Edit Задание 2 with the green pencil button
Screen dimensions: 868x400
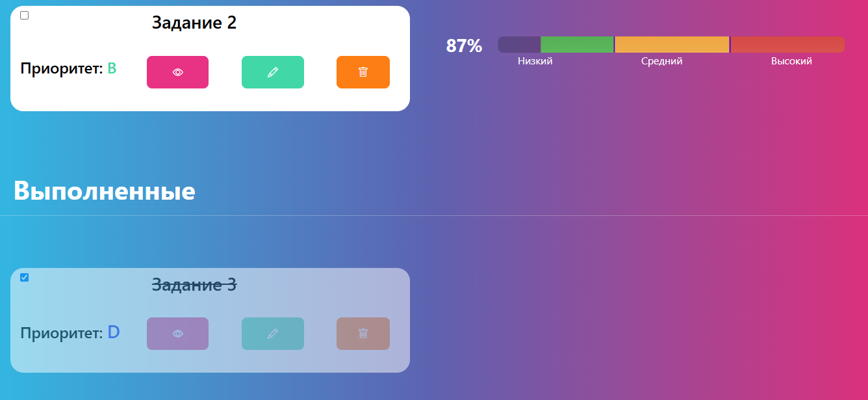[273, 72]
